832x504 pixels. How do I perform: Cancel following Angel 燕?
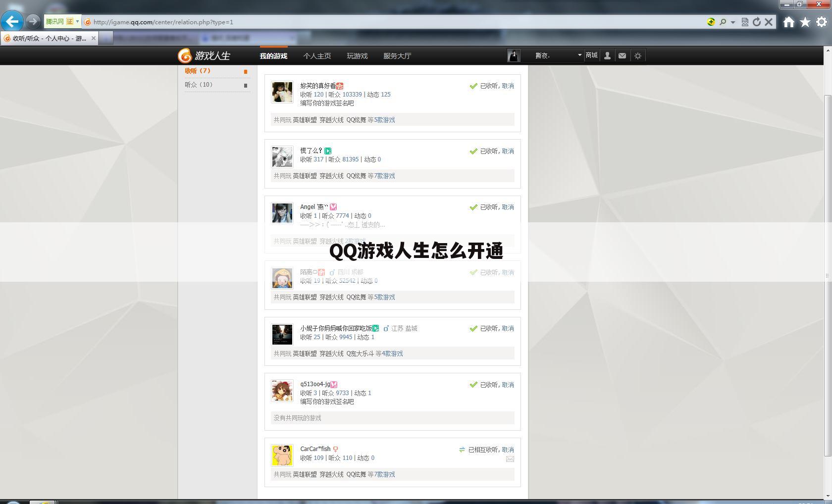[508, 207]
